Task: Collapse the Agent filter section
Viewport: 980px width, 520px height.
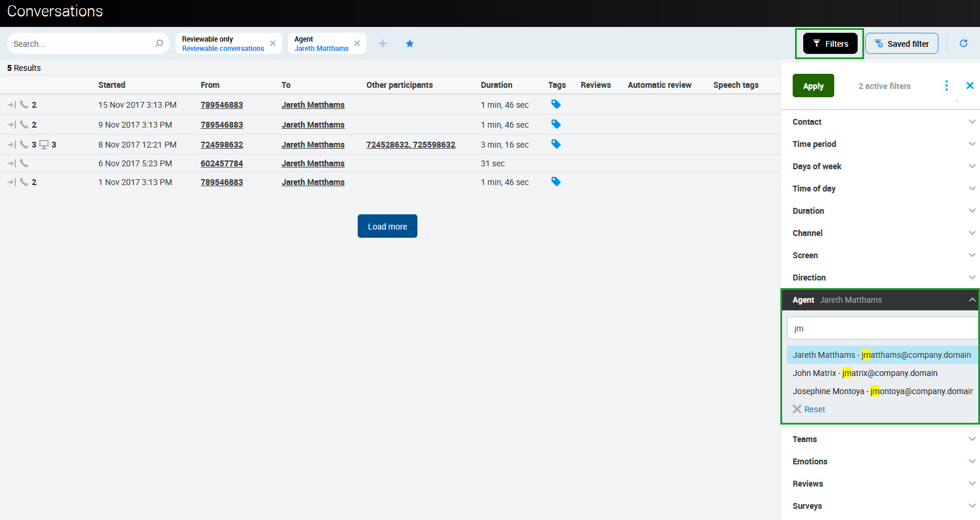Action: [x=972, y=300]
